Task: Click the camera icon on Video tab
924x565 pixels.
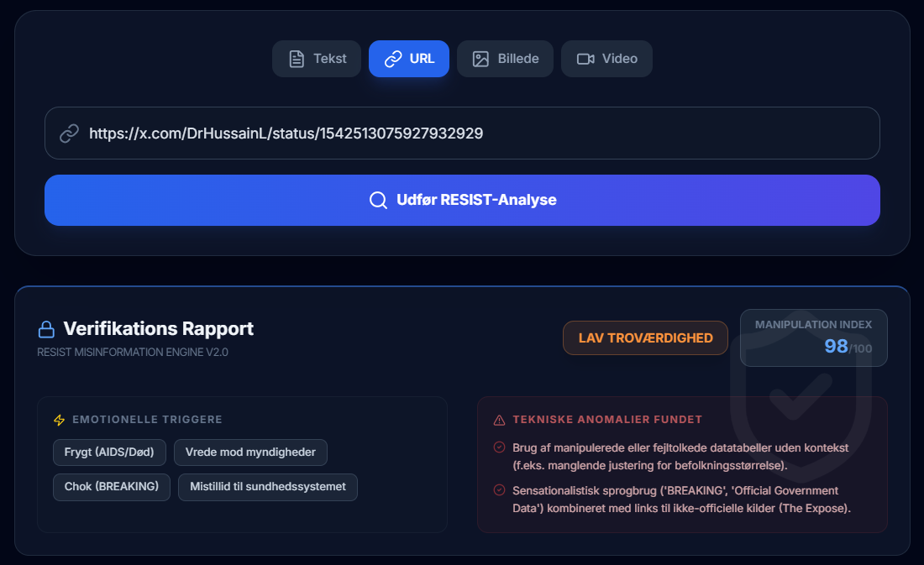Action: tap(585, 59)
